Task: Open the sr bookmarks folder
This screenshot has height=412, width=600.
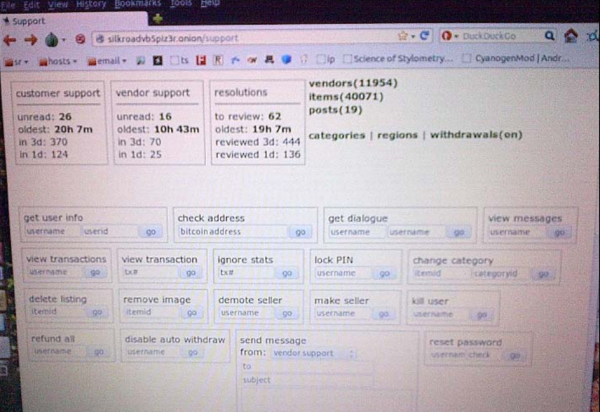Action: (16, 62)
